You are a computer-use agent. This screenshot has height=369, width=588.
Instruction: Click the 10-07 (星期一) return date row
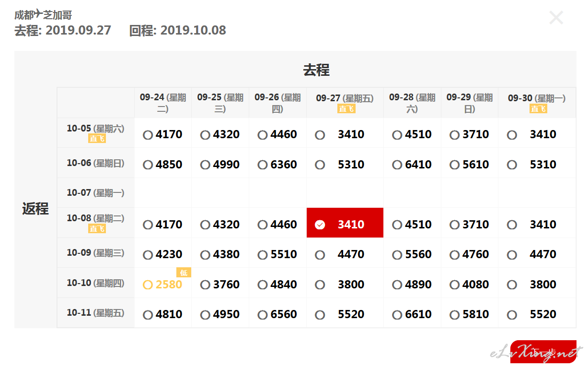[95, 193]
